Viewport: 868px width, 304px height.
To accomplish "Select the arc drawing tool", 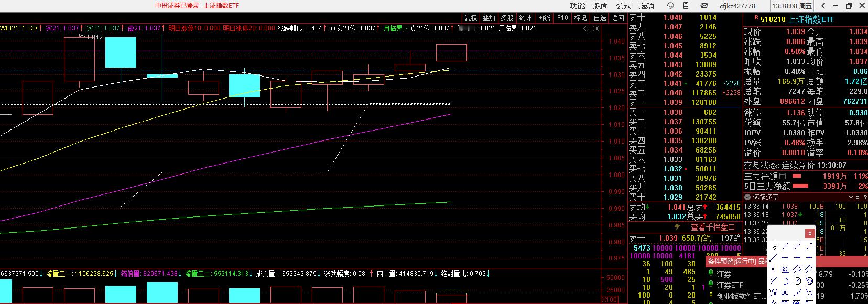I will [786, 281].
